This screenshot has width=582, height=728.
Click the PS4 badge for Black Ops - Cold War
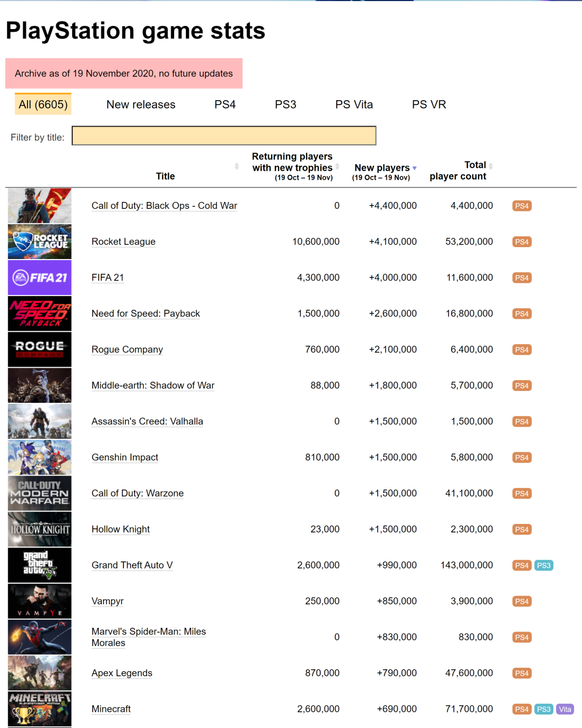click(x=522, y=206)
